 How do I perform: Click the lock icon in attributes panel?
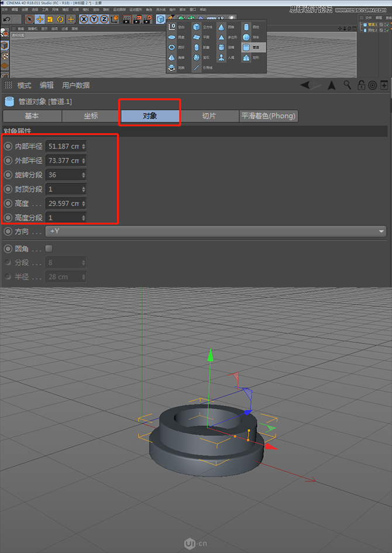click(x=361, y=85)
